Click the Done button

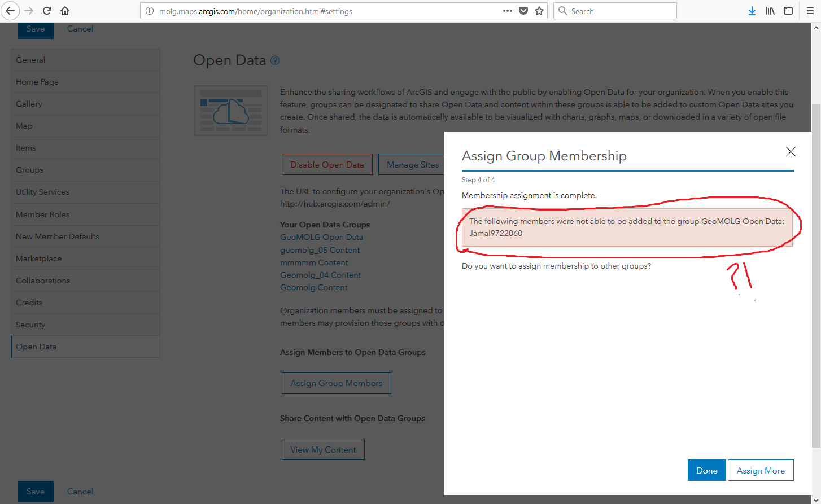[706, 470]
